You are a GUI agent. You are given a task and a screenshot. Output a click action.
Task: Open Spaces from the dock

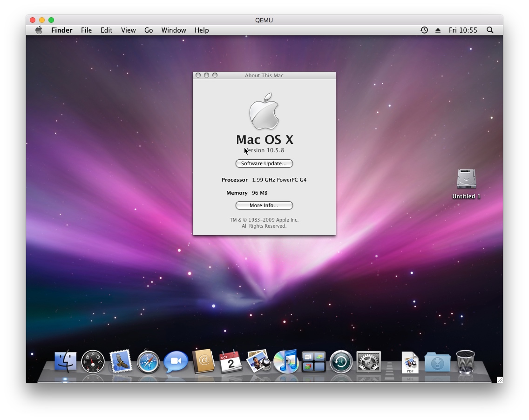tap(313, 361)
